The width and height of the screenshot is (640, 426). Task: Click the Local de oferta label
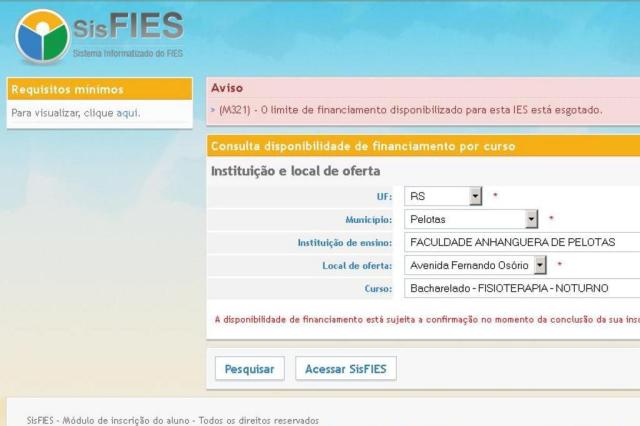tap(357, 266)
